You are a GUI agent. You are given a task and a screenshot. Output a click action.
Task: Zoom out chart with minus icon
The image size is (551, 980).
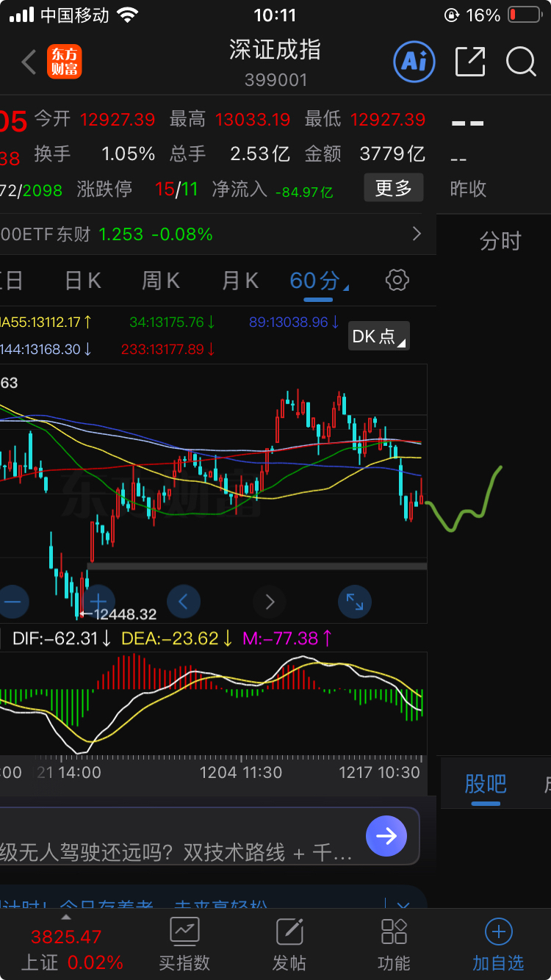tap(13, 602)
